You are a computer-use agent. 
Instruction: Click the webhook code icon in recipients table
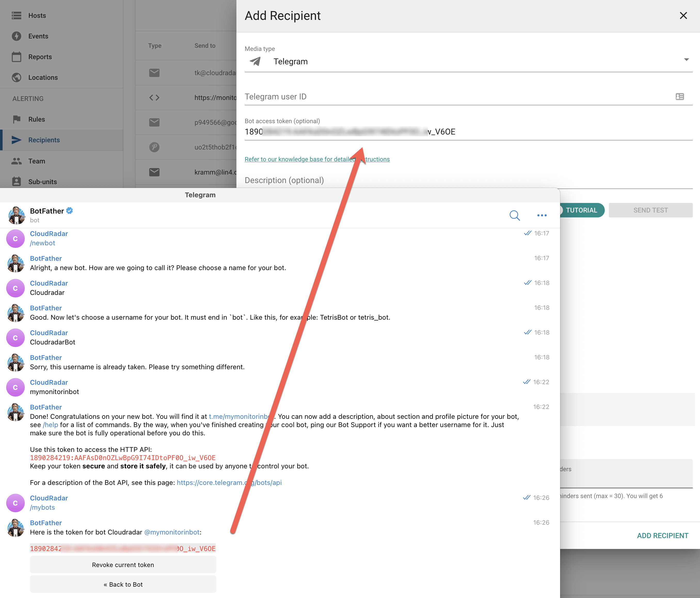(154, 98)
